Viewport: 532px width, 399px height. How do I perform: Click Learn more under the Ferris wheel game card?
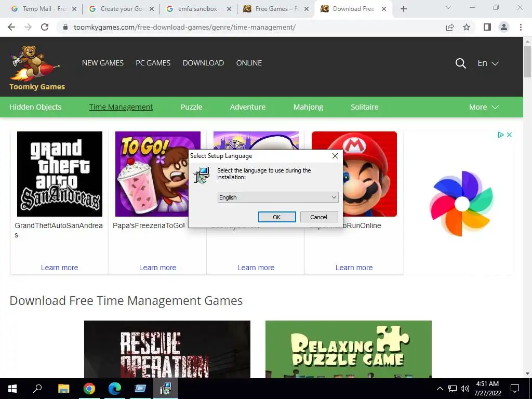pos(256,268)
